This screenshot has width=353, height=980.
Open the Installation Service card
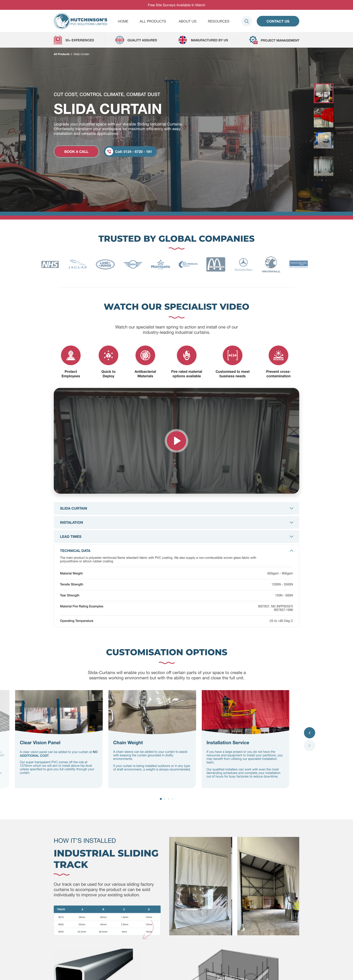[x=245, y=739]
